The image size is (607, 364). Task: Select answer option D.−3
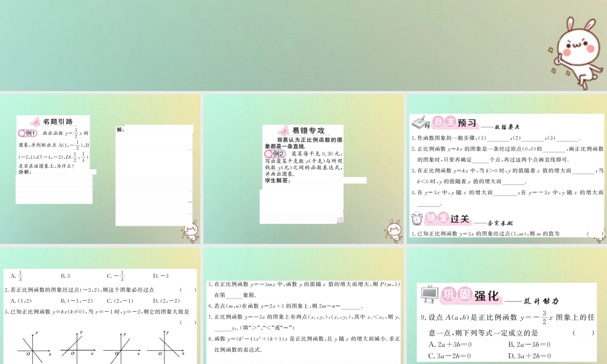pos(161,276)
